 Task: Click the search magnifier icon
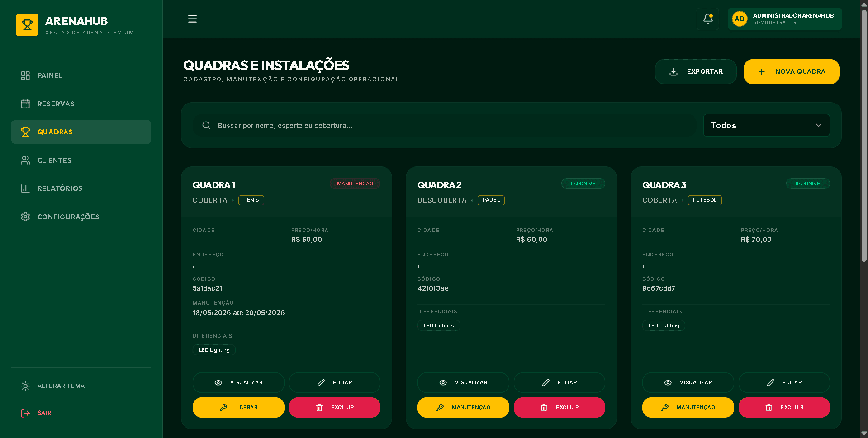tap(206, 125)
